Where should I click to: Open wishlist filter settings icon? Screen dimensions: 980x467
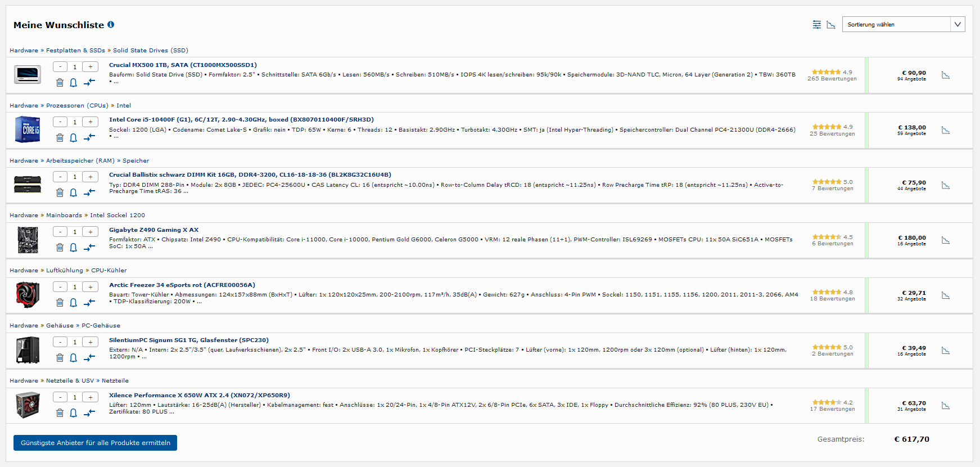pos(817,25)
